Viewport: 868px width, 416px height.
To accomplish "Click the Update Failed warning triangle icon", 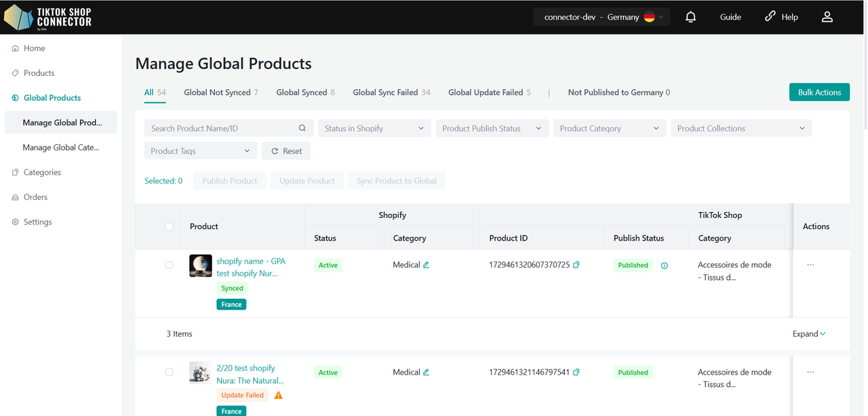I will click(278, 395).
